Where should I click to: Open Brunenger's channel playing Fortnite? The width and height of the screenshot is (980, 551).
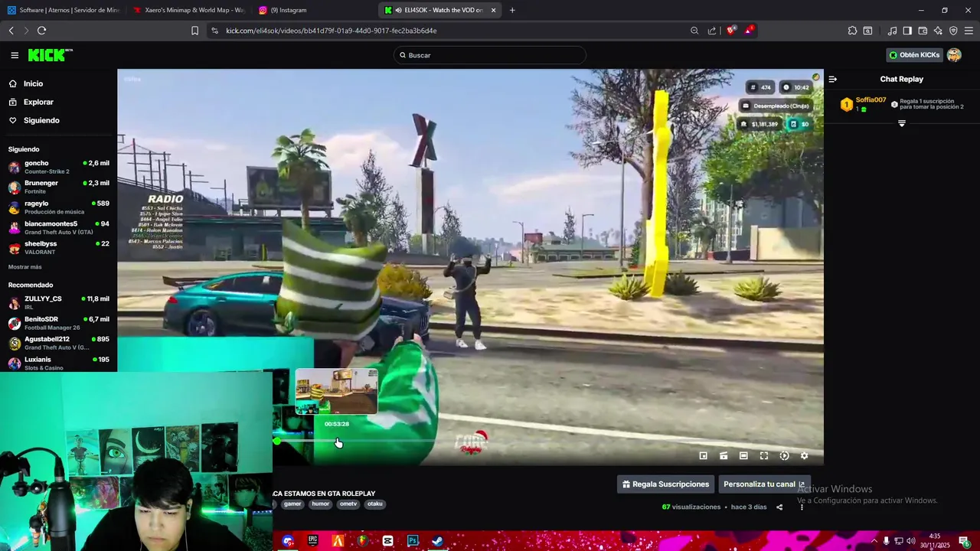click(x=58, y=187)
